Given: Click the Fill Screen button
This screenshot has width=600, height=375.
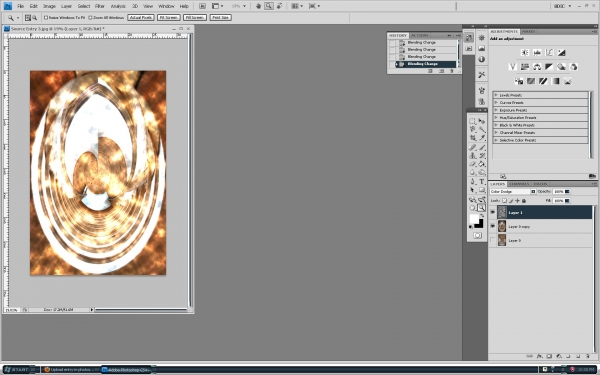Looking at the screenshot, I should (195, 18).
